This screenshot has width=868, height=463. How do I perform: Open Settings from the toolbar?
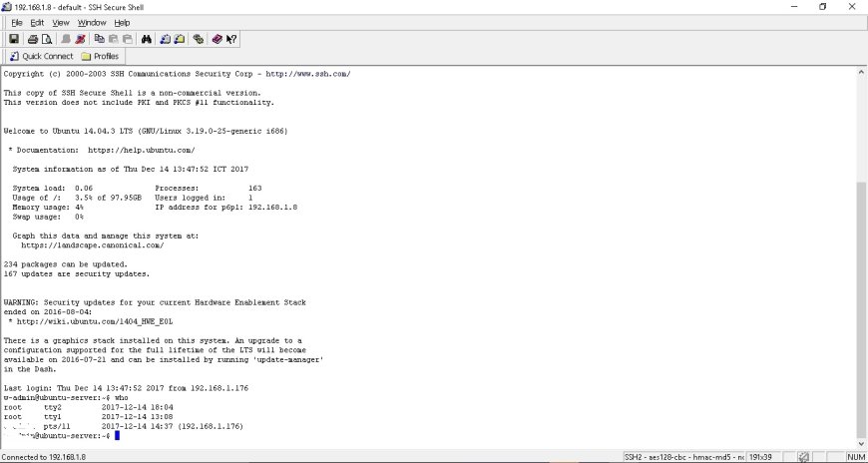click(199, 39)
